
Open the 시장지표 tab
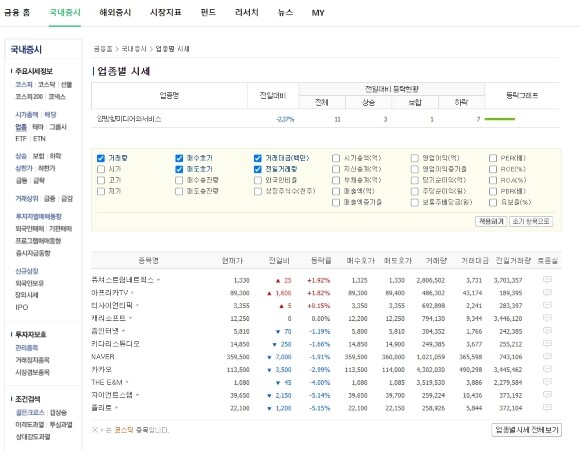[165, 13]
